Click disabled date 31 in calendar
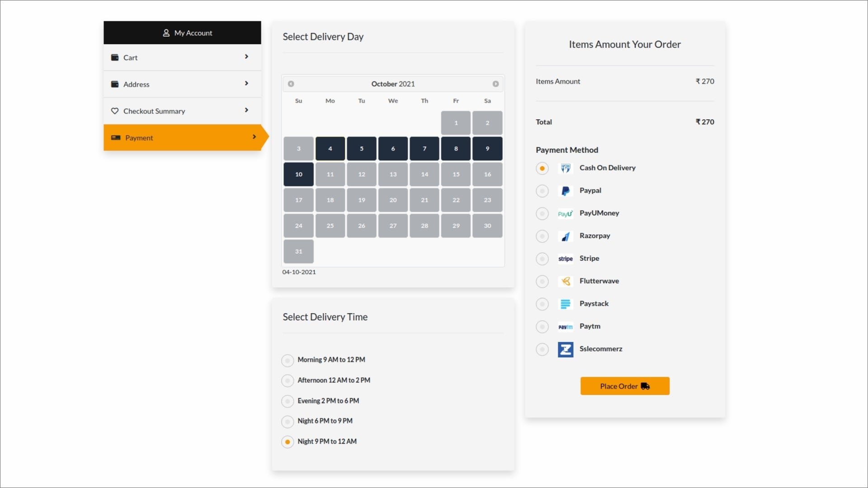Image resolution: width=868 pixels, height=488 pixels. (299, 252)
